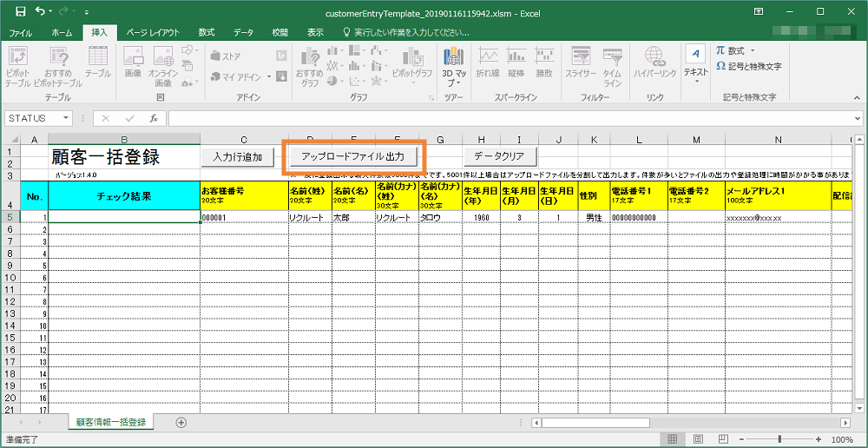Open Quick Access Toolbar customize arrow
This screenshot has width=868, height=448.
point(86,12)
